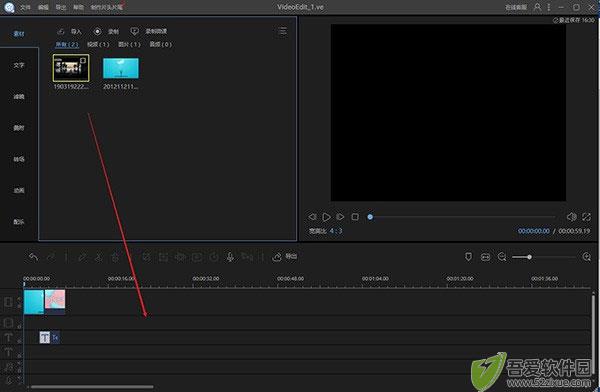Play the preview video
The height and width of the screenshot is (392, 600).
point(326,217)
